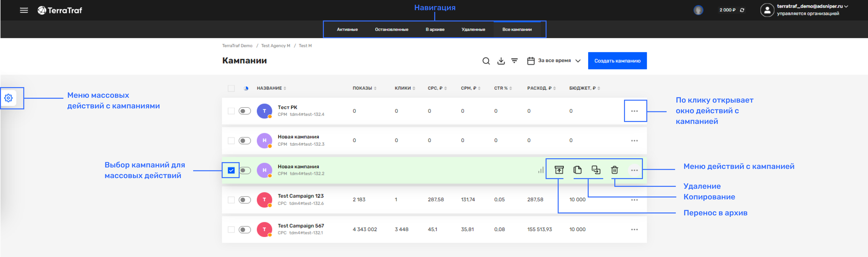The height and width of the screenshot is (257, 868).
Task: Check the tdm4#test-132.3 row checkbox
Action: pyautogui.click(x=231, y=140)
